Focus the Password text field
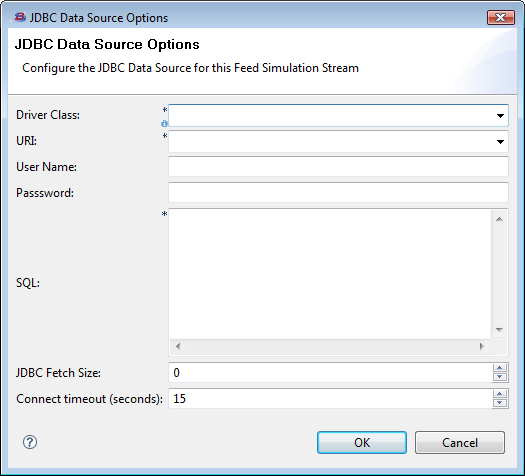The height and width of the screenshot is (476, 525). (x=338, y=192)
